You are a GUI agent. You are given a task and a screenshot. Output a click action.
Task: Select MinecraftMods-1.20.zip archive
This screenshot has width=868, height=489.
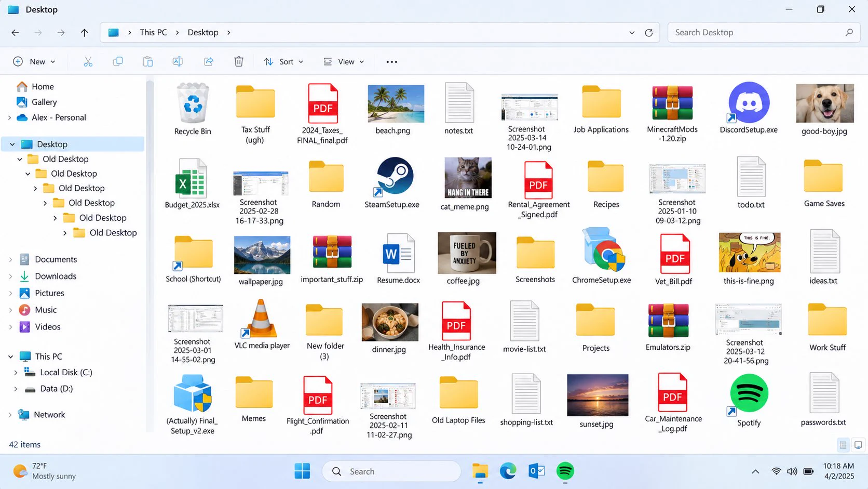672,103
